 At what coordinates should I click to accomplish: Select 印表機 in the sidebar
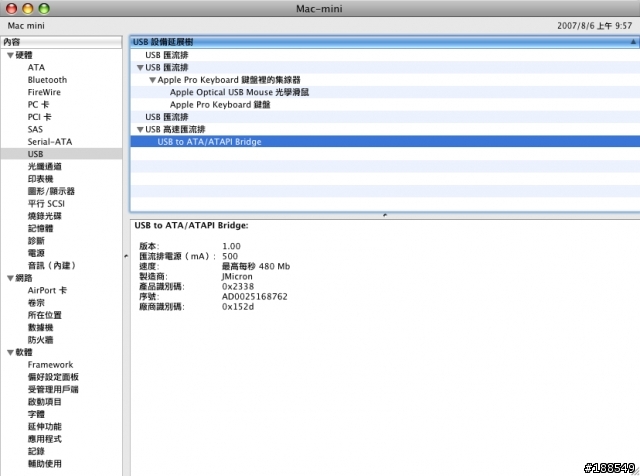click(x=40, y=179)
